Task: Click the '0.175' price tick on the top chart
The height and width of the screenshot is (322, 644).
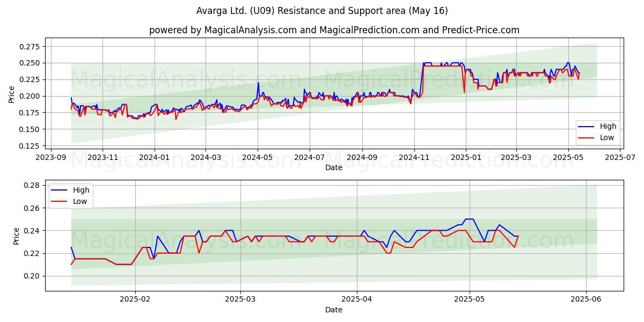Action: 31,113
